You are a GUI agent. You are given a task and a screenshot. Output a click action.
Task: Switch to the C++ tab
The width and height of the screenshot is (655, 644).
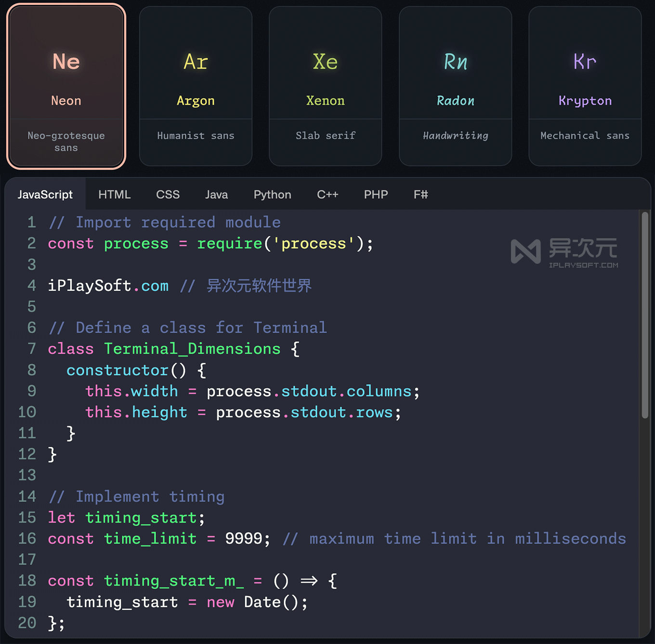point(327,194)
